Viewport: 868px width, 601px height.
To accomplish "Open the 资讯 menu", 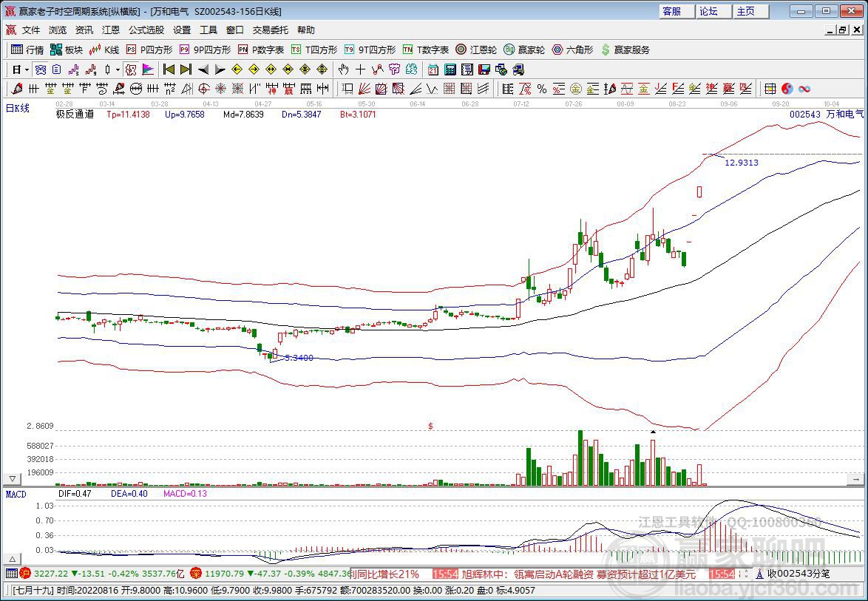I will (x=84, y=30).
